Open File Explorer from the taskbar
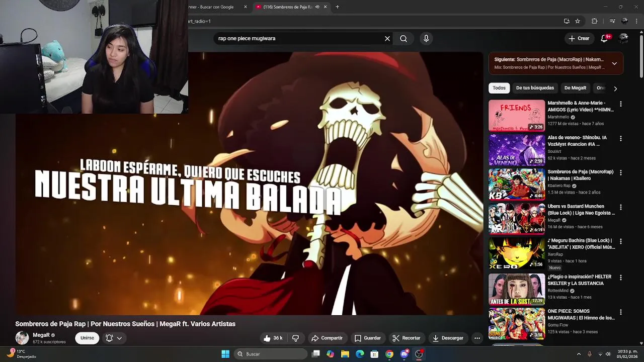 [x=345, y=354]
